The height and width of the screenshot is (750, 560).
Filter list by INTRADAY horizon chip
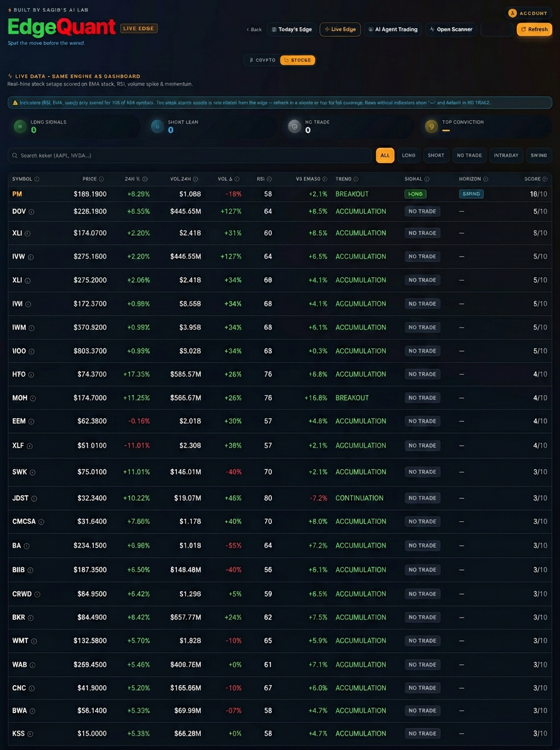(505, 156)
